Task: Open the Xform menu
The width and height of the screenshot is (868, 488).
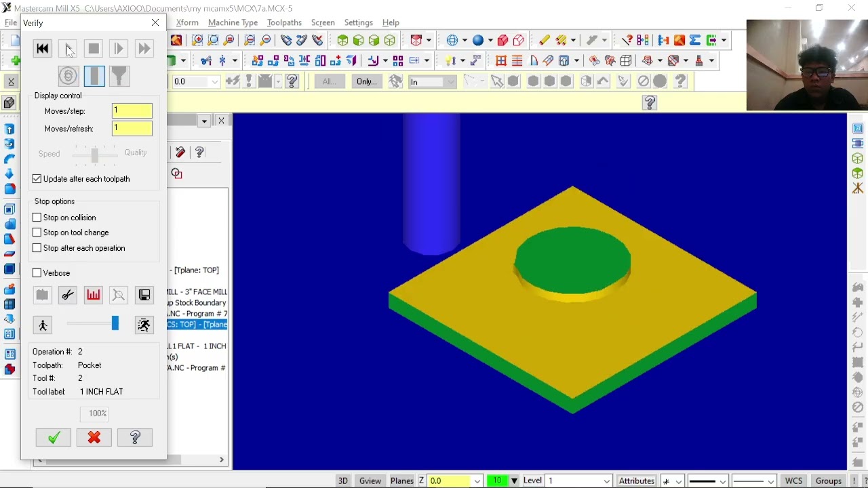Action: pyautogui.click(x=187, y=22)
